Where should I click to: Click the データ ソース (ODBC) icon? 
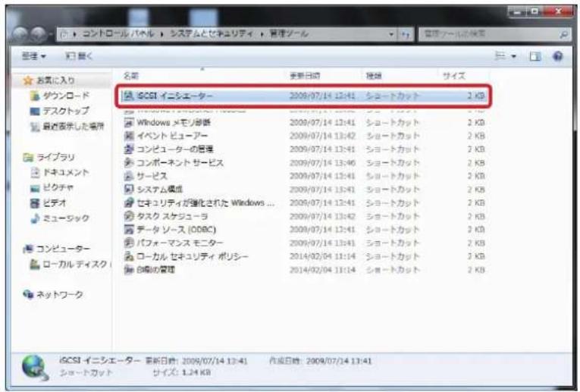point(128,229)
